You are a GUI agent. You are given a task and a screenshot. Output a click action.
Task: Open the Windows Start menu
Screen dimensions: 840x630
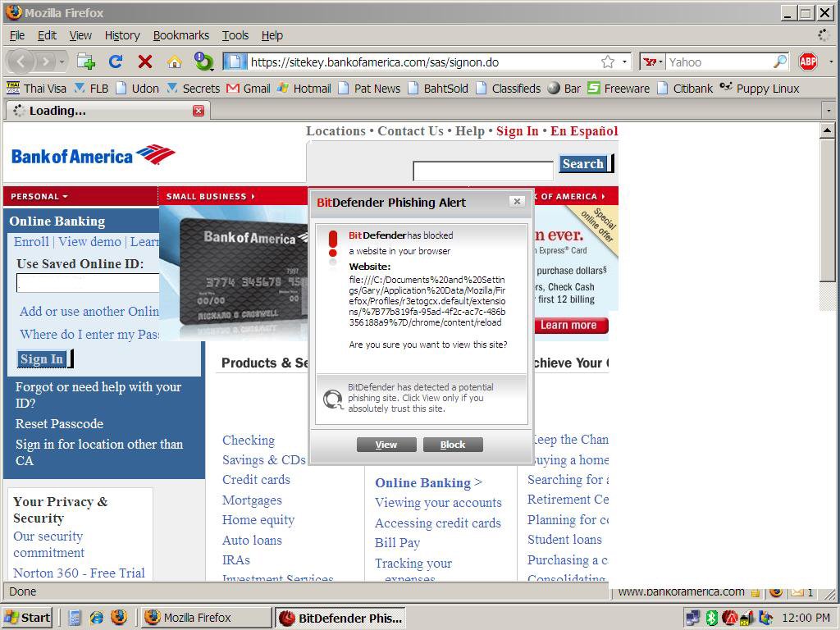(x=28, y=618)
